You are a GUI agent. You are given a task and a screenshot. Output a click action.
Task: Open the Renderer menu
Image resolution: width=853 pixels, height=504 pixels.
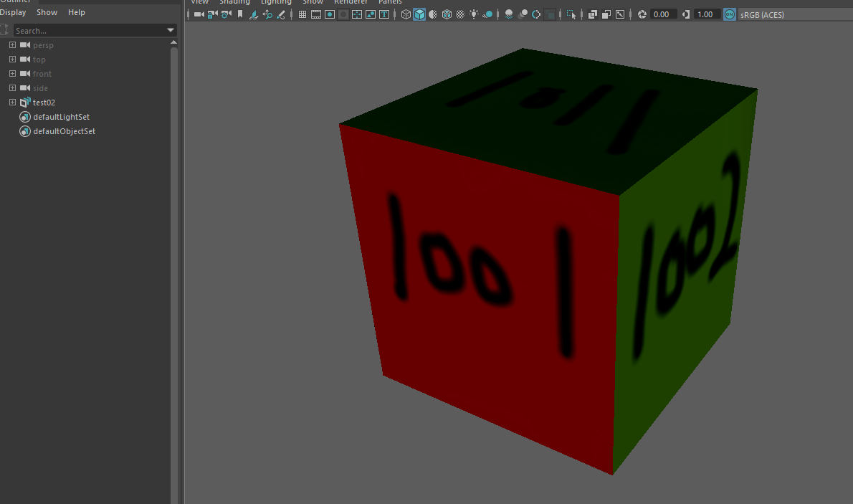(x=351, y=3)
